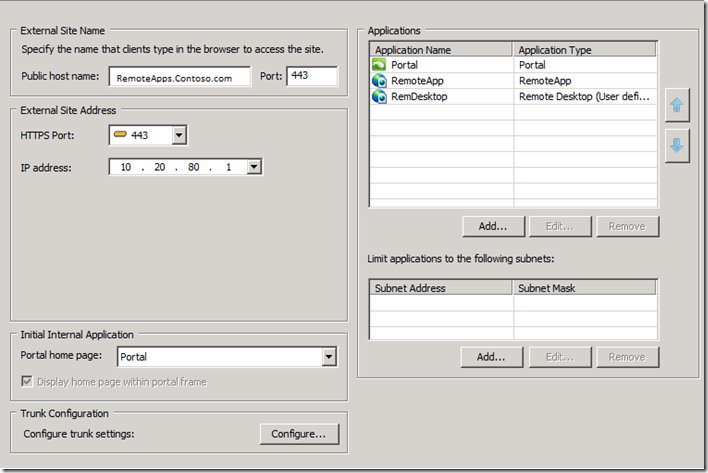Click the RemoteApp type cell
The width and height of the screenshot is (708, 473).
pos(545,81)
